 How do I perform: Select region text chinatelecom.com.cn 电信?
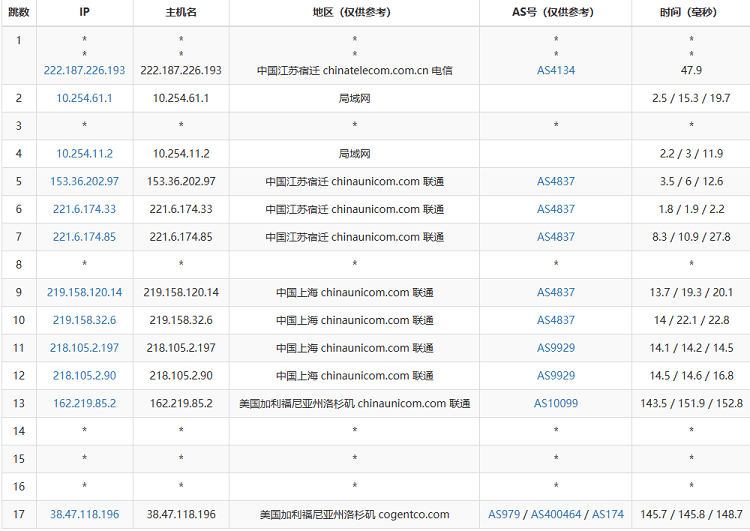(387, 70)
